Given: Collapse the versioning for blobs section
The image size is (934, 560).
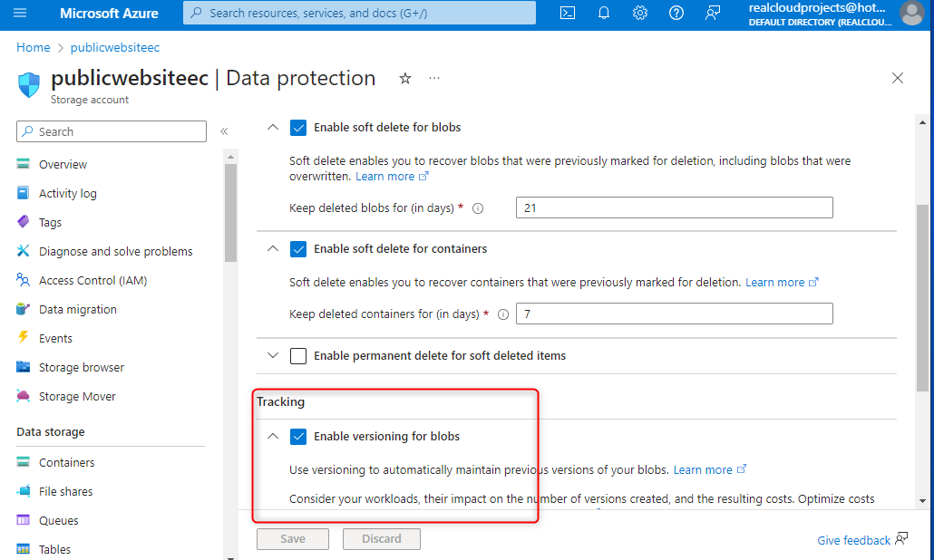Looking at the screenshot, I should (273, 437).
